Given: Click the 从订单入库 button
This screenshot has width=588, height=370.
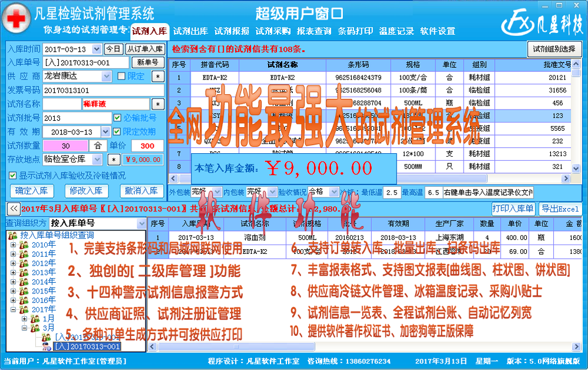Looking at the screenshot, I should click(x=145, y=49).
